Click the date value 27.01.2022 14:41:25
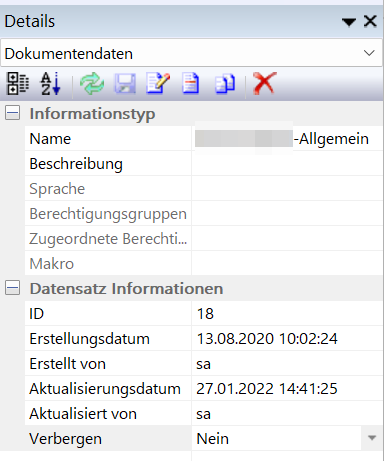Image resolution: width=384 pixels, height=461 pixels. point(267,389)
